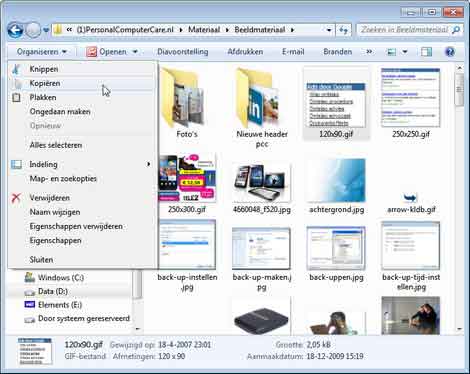Choose Plakken from the menu

82,97
